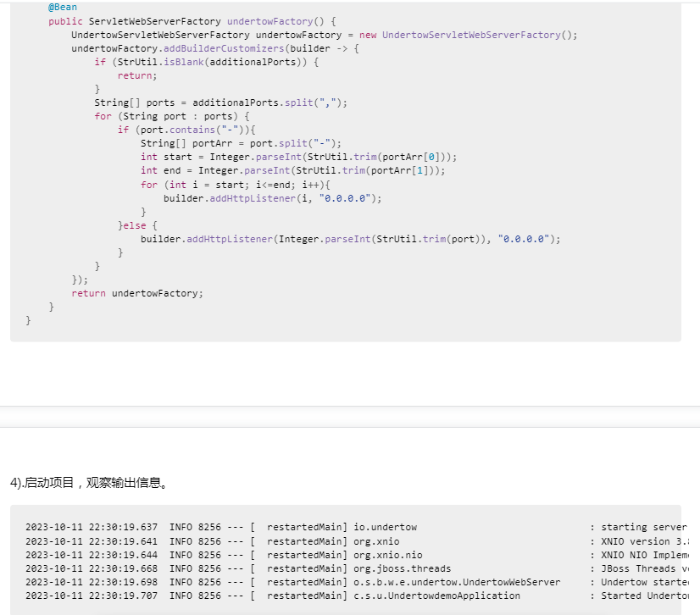Click the step 4 heading text

pyautogui.click(x=89, y=483)
